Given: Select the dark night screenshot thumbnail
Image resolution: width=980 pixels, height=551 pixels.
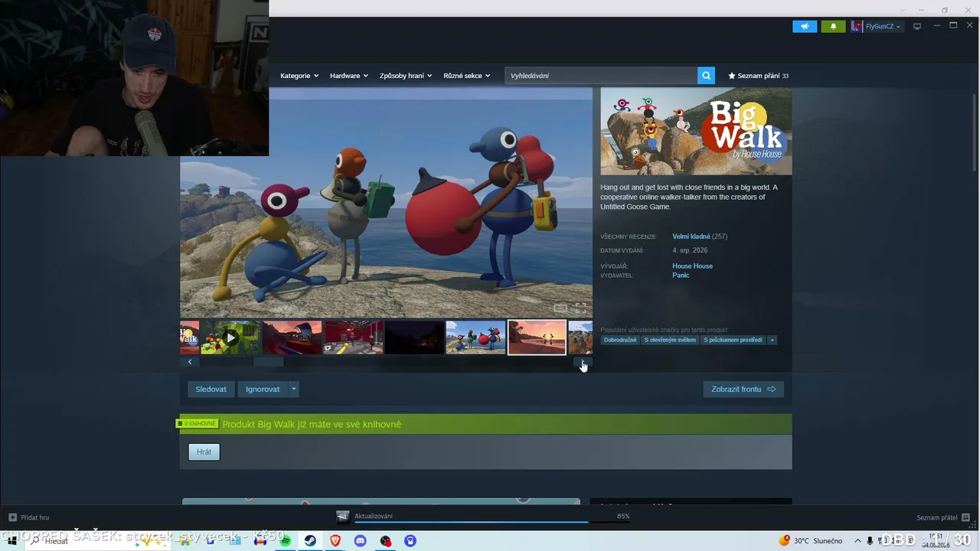Looking at the screenshot, I should (414, 337).
